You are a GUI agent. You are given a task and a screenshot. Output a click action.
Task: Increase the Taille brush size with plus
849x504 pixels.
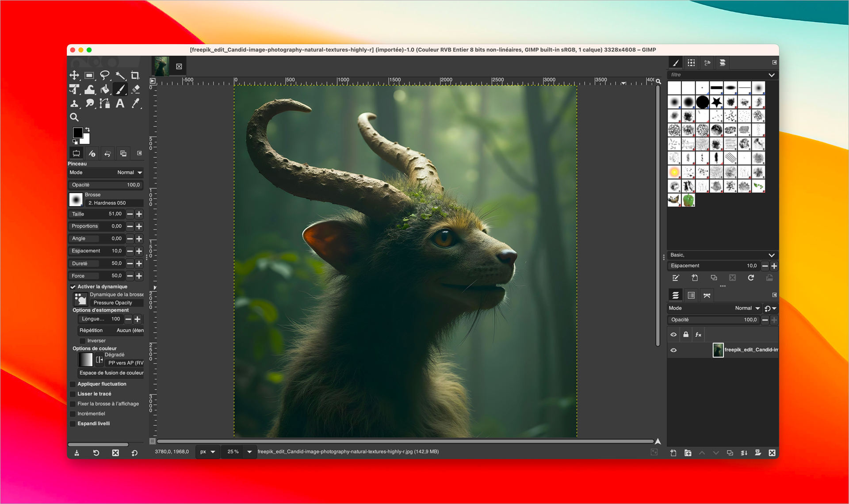(139, 214)
